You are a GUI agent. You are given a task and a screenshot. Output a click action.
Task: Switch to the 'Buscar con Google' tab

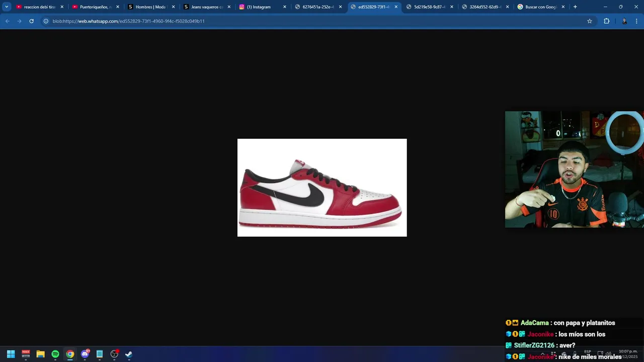[540, 7]
